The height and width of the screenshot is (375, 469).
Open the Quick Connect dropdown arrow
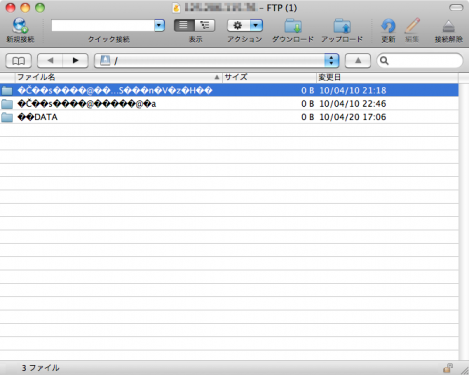[160, 25]
